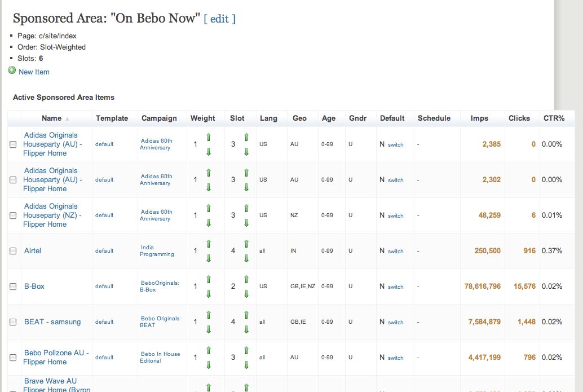The image size is (583, 392).
Task: Move Airtel slot down with green arrow
Action: pos(246,258)
